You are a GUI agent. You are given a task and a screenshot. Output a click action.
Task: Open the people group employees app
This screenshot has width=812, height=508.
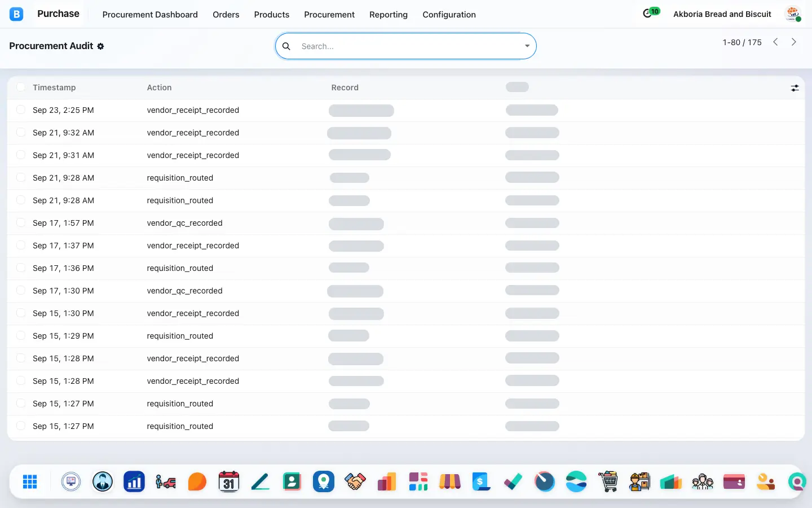click(703, 482)
